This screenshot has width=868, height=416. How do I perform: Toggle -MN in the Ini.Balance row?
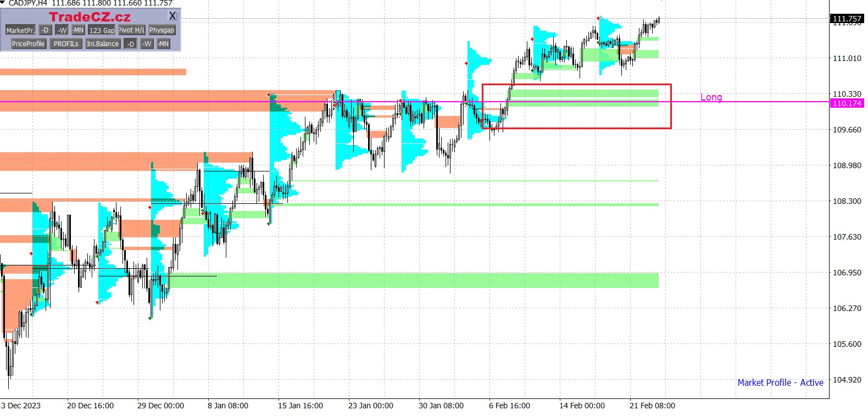pos(163,44)
